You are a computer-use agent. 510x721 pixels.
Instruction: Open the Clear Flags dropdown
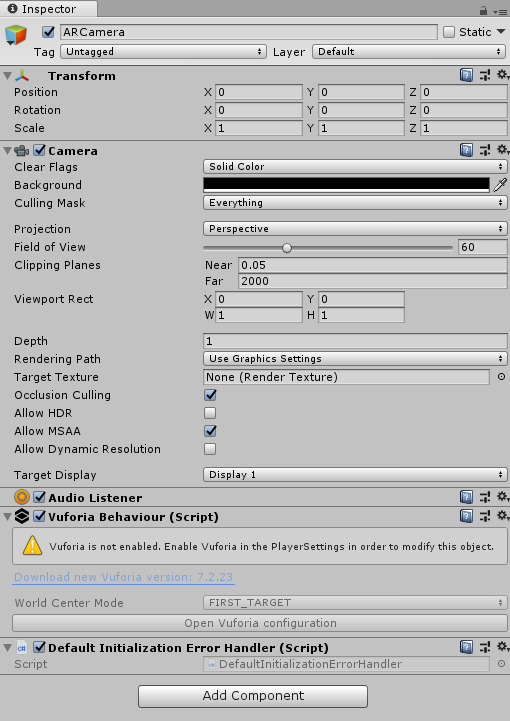(x=355, y=166)
